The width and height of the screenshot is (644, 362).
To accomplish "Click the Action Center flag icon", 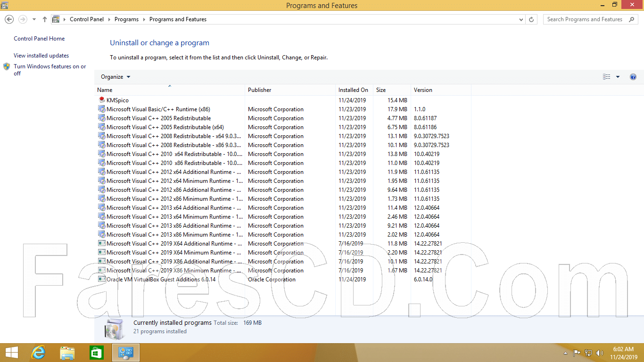I will pyautogui.click(x=577, y=353).
